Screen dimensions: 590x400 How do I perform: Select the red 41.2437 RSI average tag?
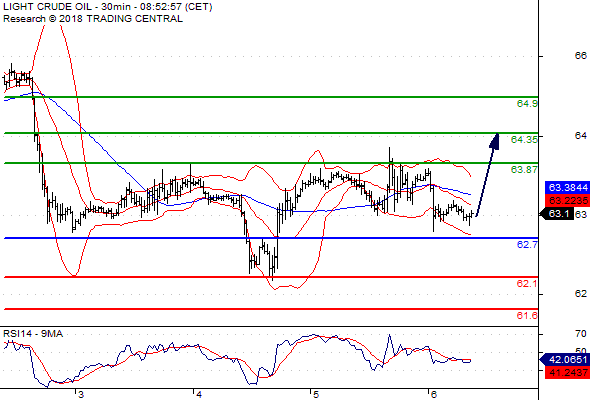[567, 373]
